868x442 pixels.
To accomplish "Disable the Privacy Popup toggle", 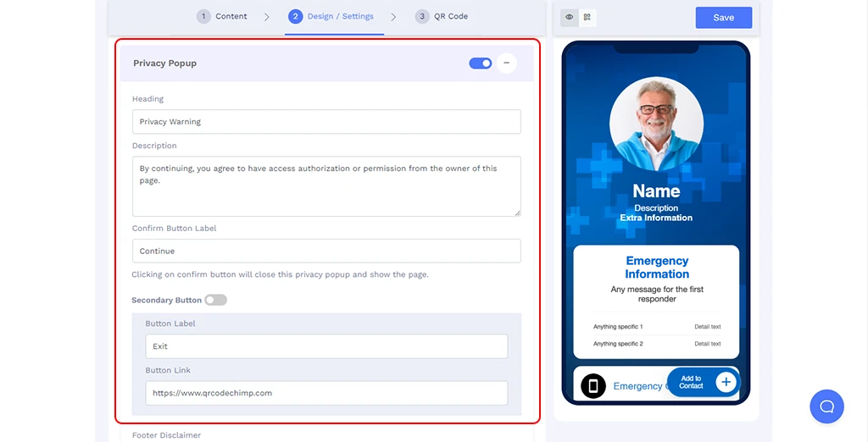I will [x=481, y=63].
